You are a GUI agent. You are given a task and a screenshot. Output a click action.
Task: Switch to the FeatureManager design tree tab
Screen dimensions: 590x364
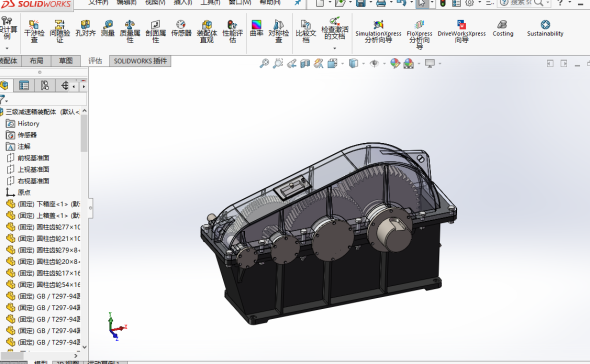point(5,85)
